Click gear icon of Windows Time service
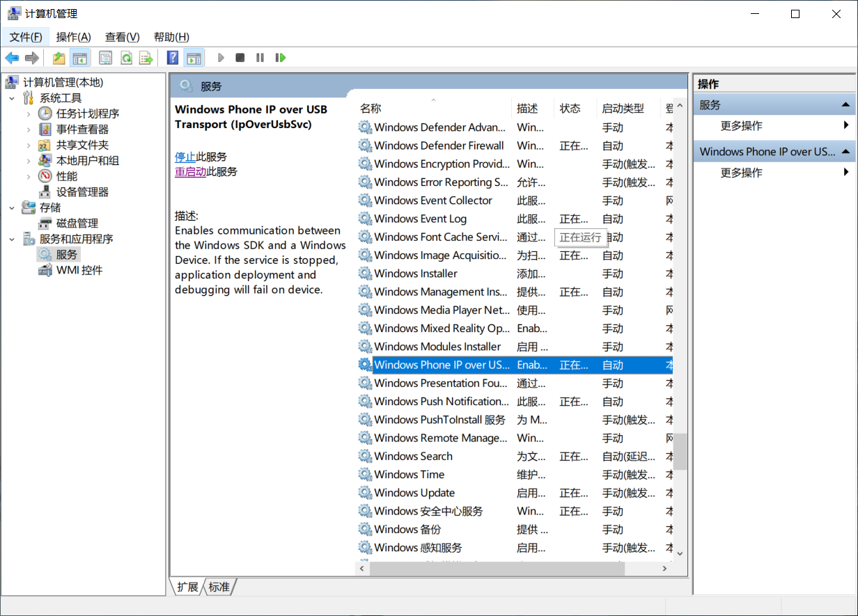 [365, 475]
